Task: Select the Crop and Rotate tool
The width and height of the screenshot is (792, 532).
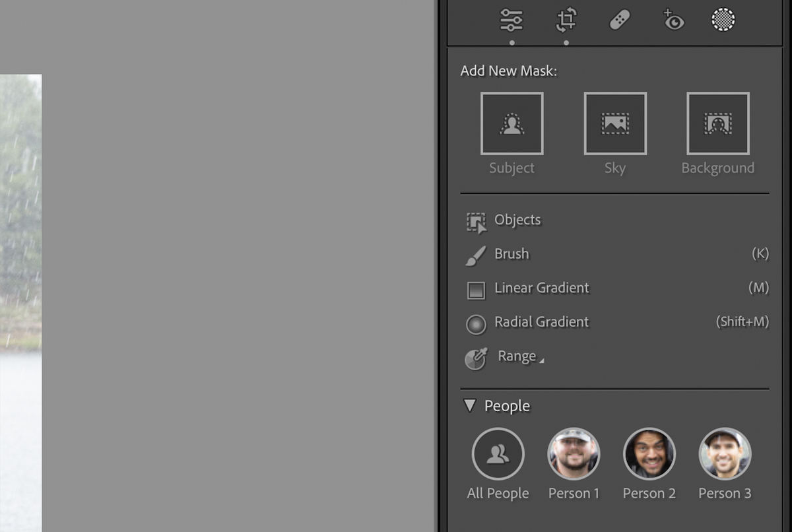Action: click(566, 20)
